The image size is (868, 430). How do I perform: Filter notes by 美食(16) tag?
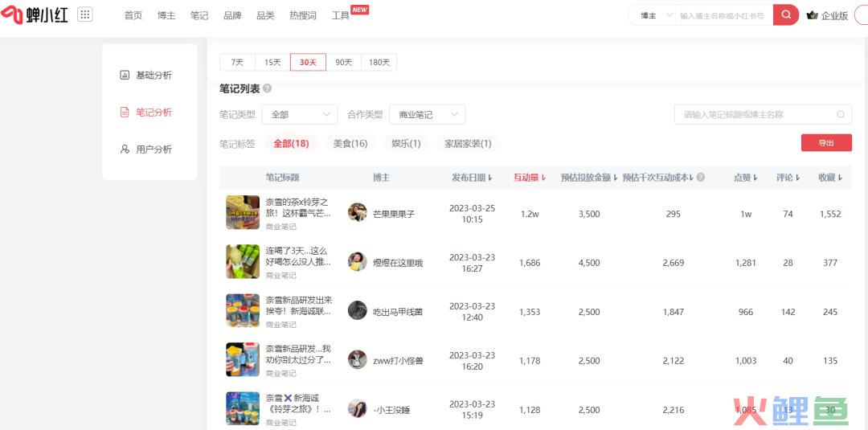coord(350,144)
